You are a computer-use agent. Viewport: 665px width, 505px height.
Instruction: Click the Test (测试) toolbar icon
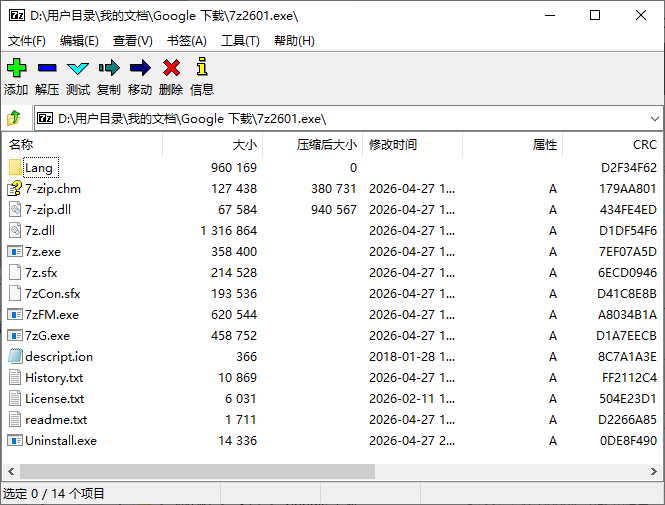click(x=78, y=68)
